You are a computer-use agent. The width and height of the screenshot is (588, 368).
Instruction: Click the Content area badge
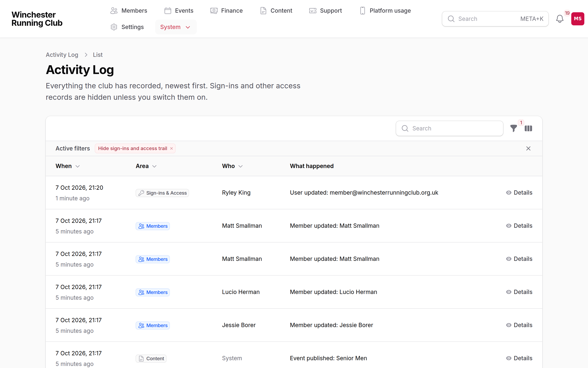(x=151, y=358)
